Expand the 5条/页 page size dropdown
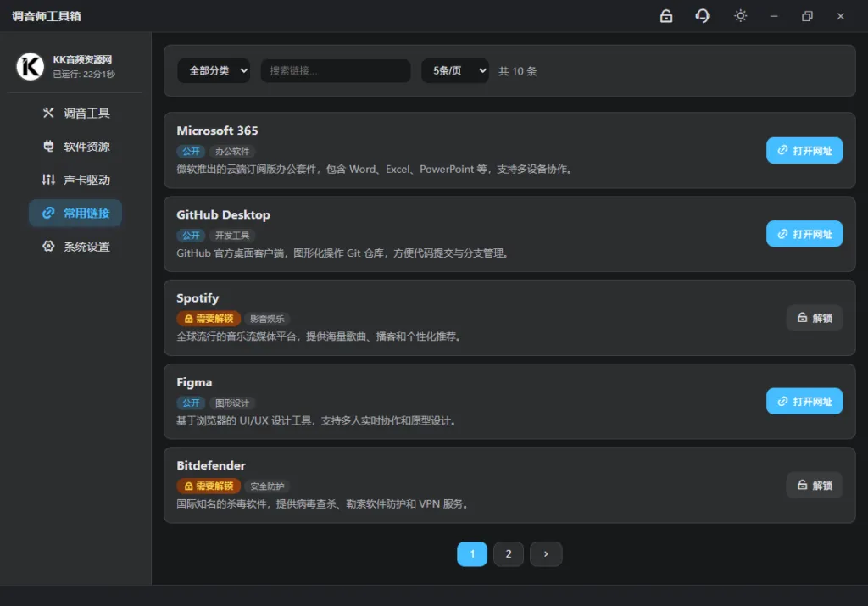Screen dimensions: 868x606 coord(455,71)
